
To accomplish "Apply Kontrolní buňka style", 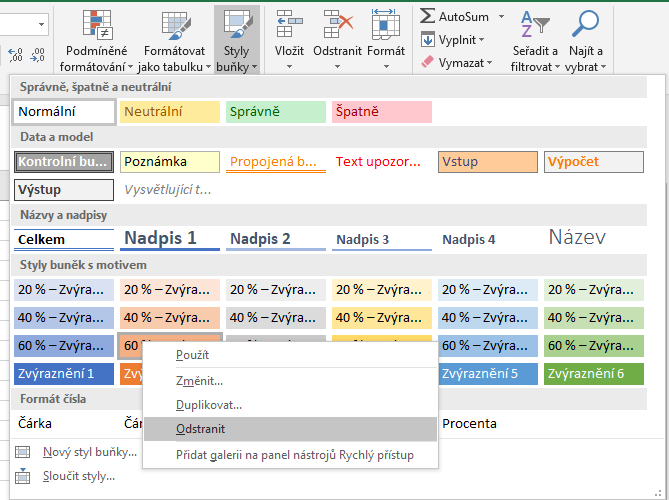I will coord(64,162).
